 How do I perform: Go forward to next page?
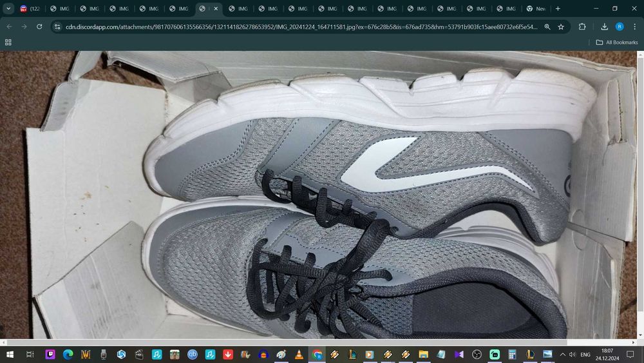click(x=24, y=26)
